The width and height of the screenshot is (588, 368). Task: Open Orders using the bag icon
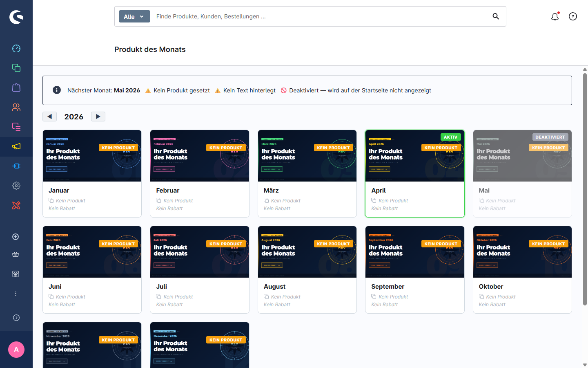pyautogui.click(x=16, y=88)
